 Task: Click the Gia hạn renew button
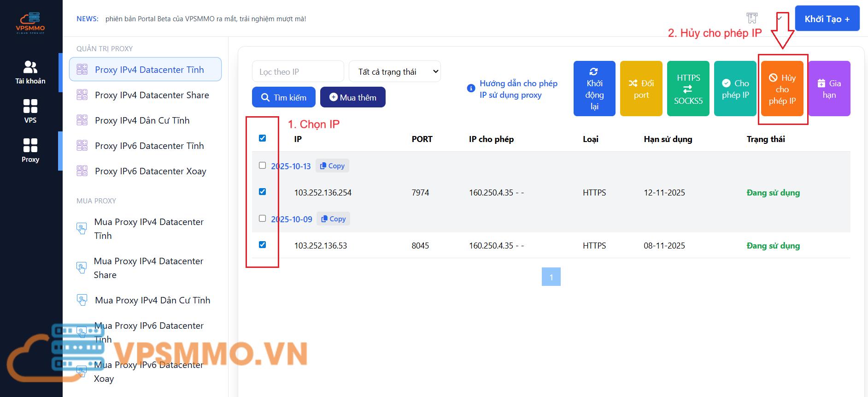pos(829,89)
